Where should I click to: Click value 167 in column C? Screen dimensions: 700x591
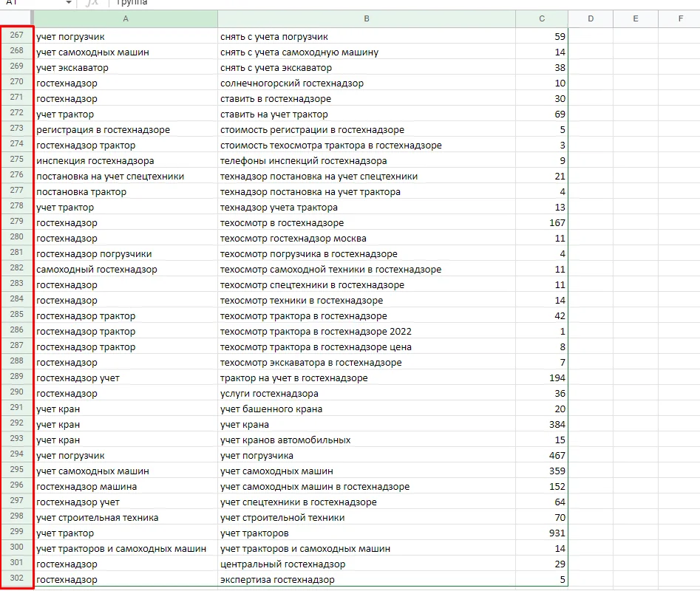[542, 222]
